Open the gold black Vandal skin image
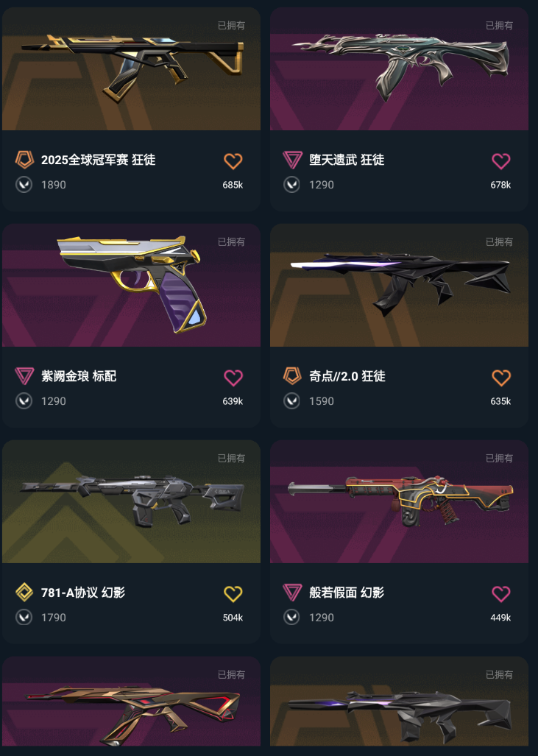538x756 pixels. (131, 69)
